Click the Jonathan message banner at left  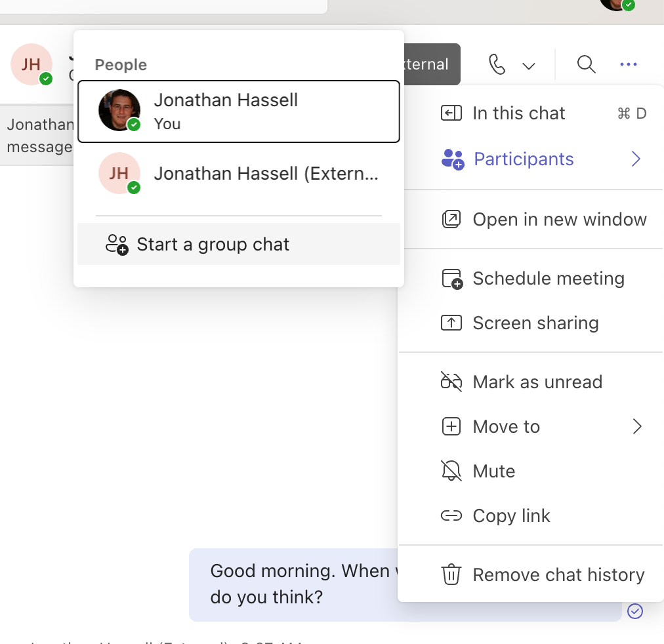37,135
